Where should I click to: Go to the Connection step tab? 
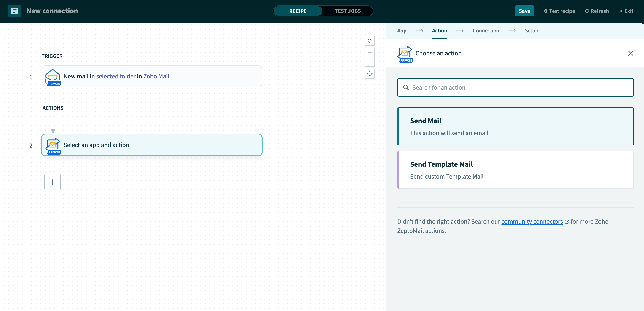[x=486, y=31]
